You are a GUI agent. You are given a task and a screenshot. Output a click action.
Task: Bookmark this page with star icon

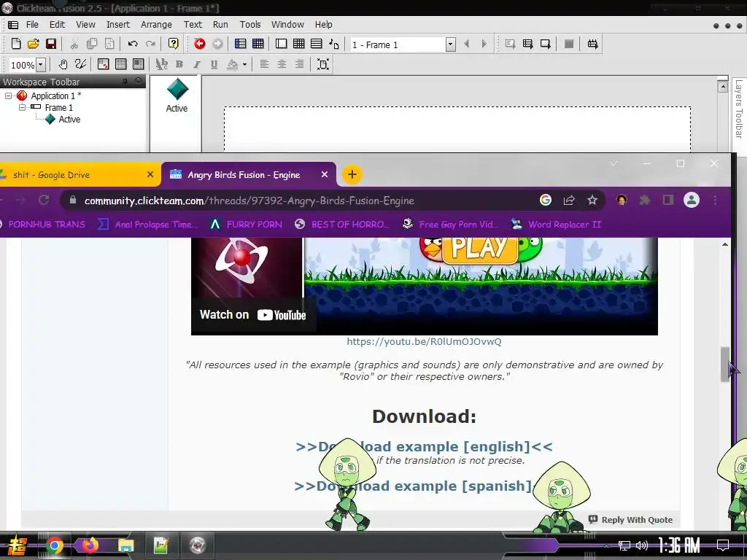point(592,201)
